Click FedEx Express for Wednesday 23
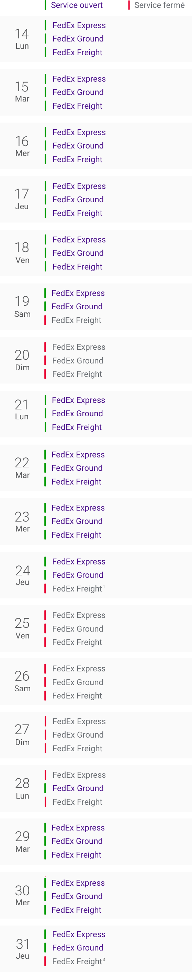Image resolution: width=193 pixels, height=980 pixels. click(78, 508)
